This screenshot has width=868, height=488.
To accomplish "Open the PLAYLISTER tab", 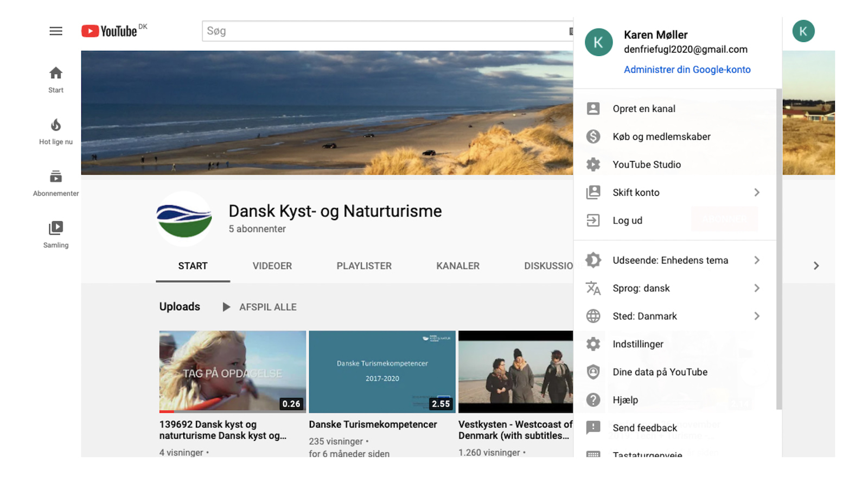I will pos(364,266).
